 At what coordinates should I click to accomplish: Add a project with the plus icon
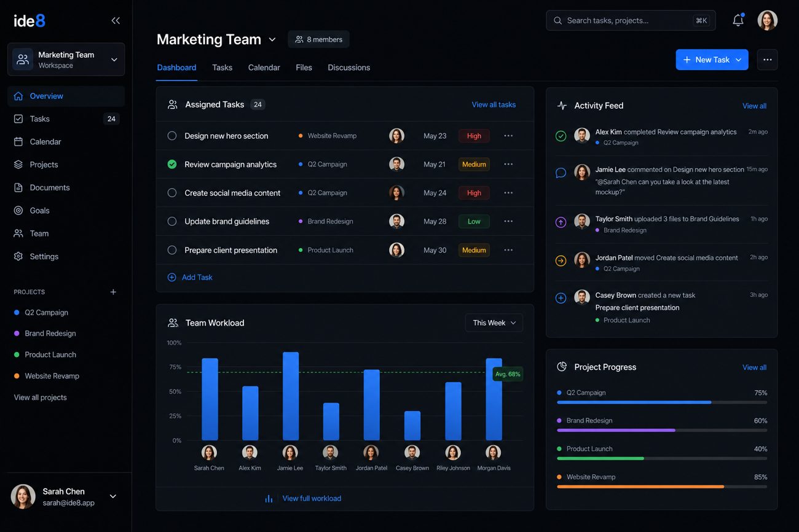click(x=113, y=292)
